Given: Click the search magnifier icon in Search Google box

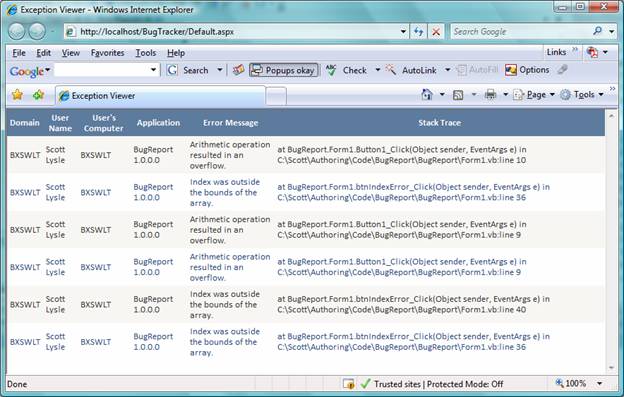Looking at the screenshot, I should [597, 31].
